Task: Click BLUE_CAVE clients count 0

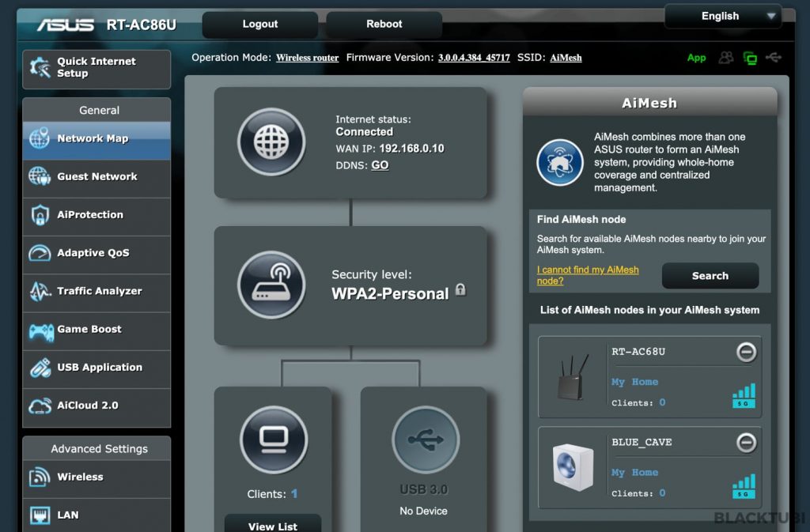Action: [x=662, y=492]
